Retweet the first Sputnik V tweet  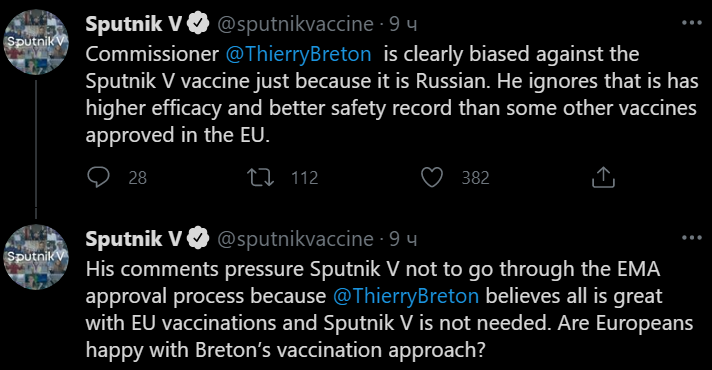[x=260, y=178]
